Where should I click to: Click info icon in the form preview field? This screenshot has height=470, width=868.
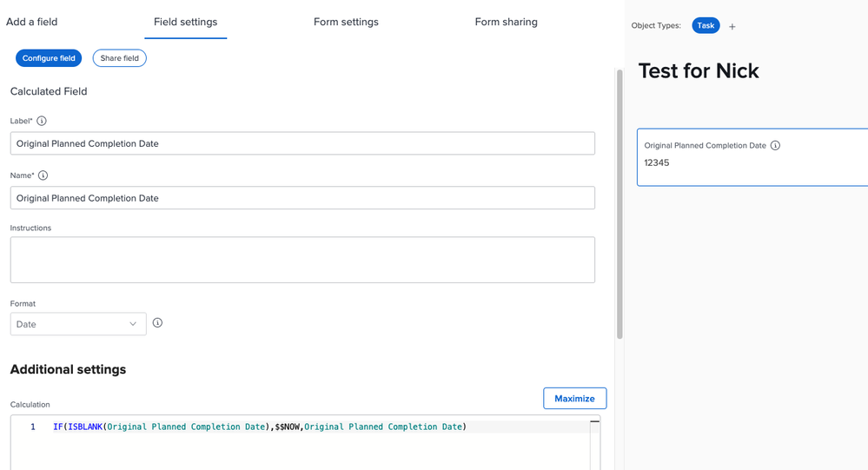click(x=775, y=146)
